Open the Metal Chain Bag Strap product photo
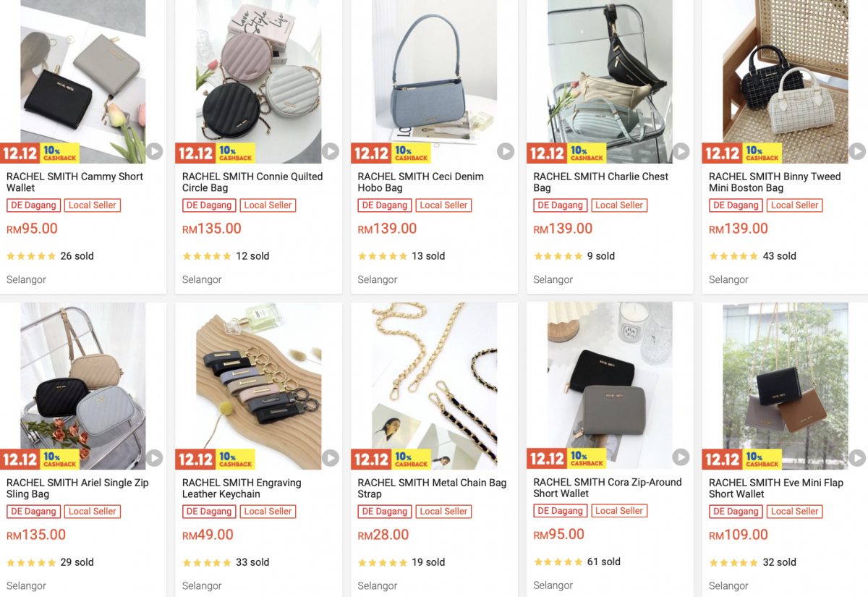868x597 pixels. pos(435,386)
